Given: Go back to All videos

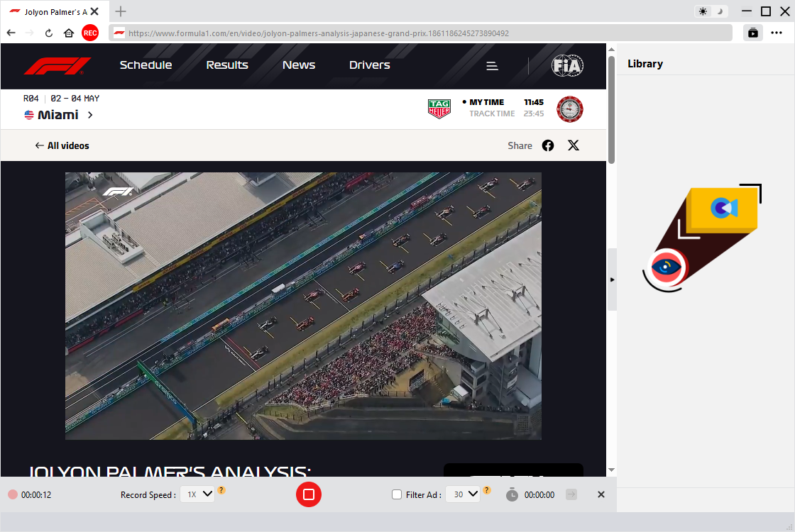Looking at the screenshot, I should 62,145.
